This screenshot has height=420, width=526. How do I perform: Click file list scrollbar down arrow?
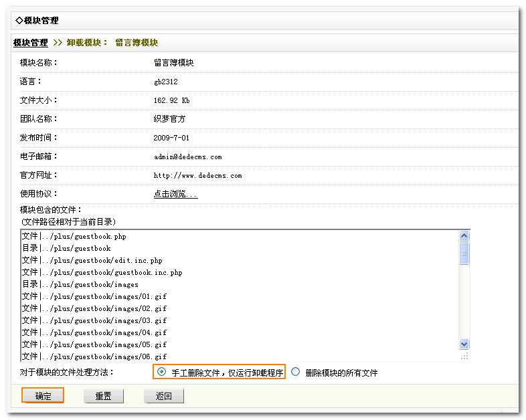tap(464, 344)
